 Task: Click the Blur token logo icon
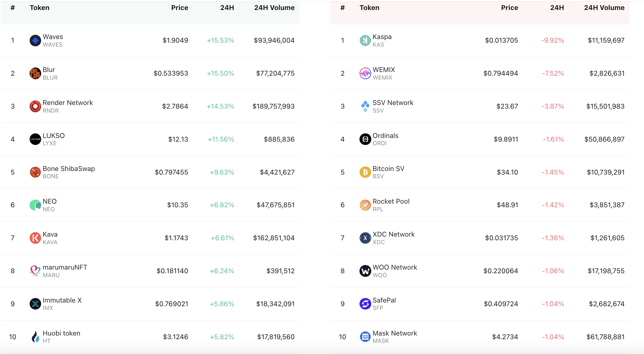click(35, 74)
